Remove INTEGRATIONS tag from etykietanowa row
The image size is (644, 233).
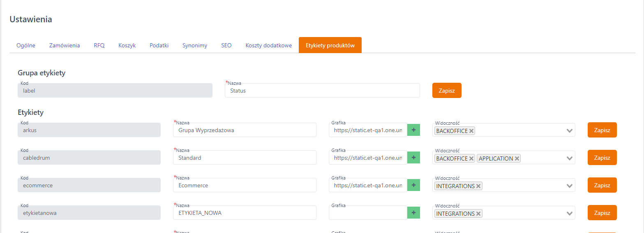478,214
